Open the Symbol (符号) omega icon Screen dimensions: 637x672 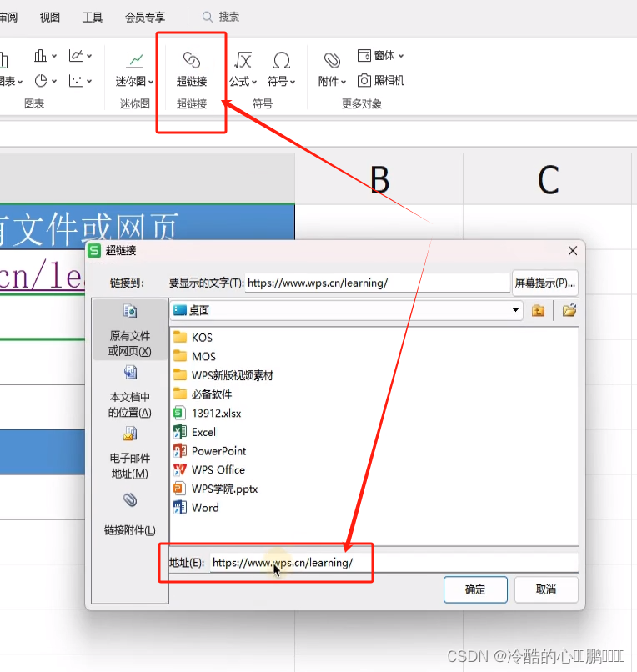(282, 60)
